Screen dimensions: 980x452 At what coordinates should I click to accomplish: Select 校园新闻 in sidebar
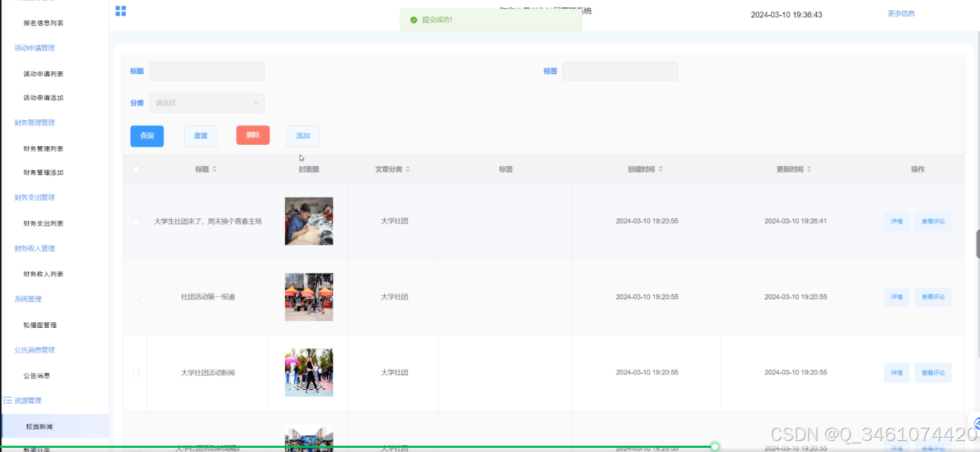click(x=54, y=427)
